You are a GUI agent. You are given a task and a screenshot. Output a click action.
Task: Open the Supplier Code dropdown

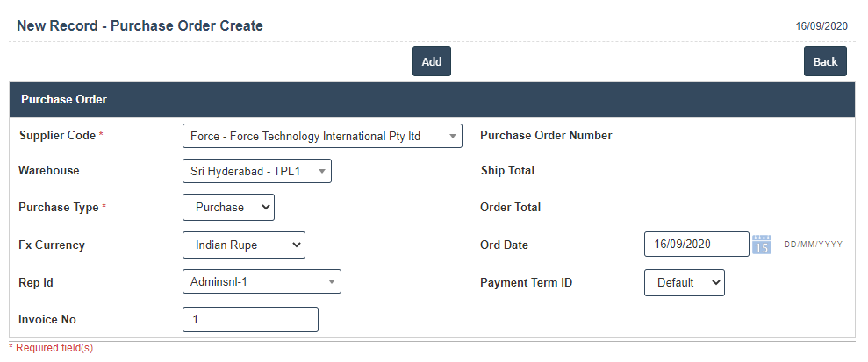(x=322, y=136)
